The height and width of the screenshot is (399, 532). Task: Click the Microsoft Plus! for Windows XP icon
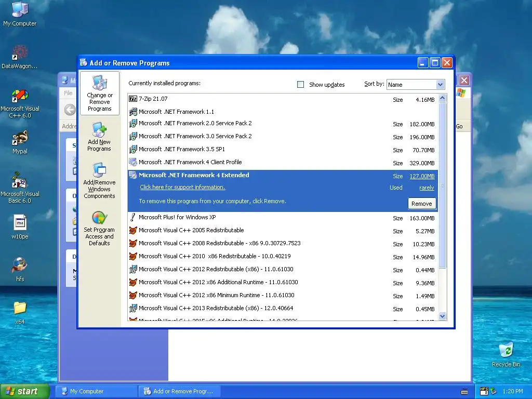132,217
